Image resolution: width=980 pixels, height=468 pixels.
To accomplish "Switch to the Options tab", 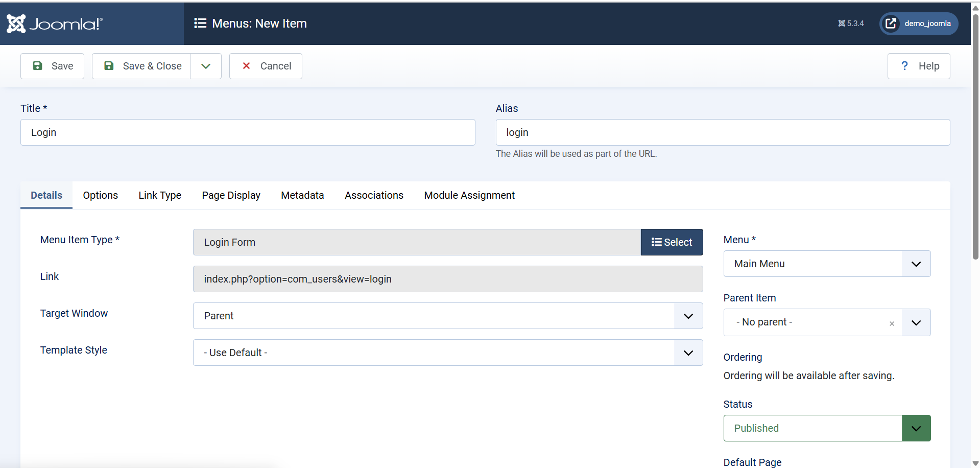I will tap(100, 195).
